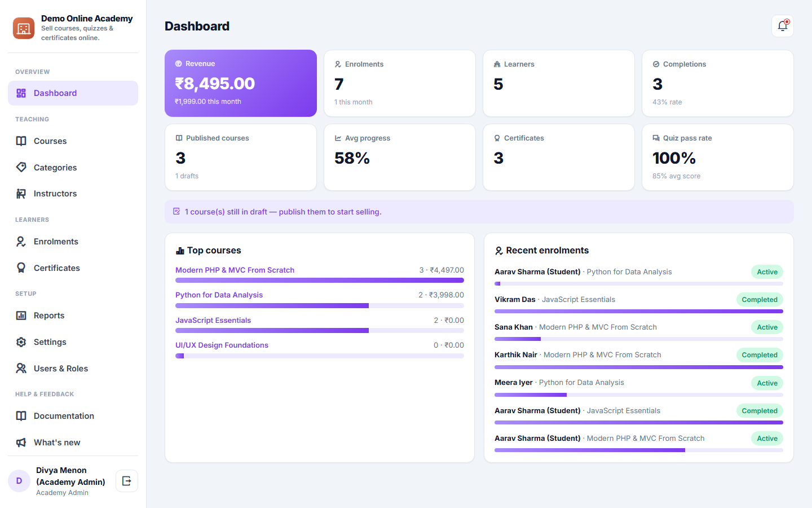Click the Instructors icon in sidebar
Viewport: 812px width, 508px height.
tap(21, 194)
